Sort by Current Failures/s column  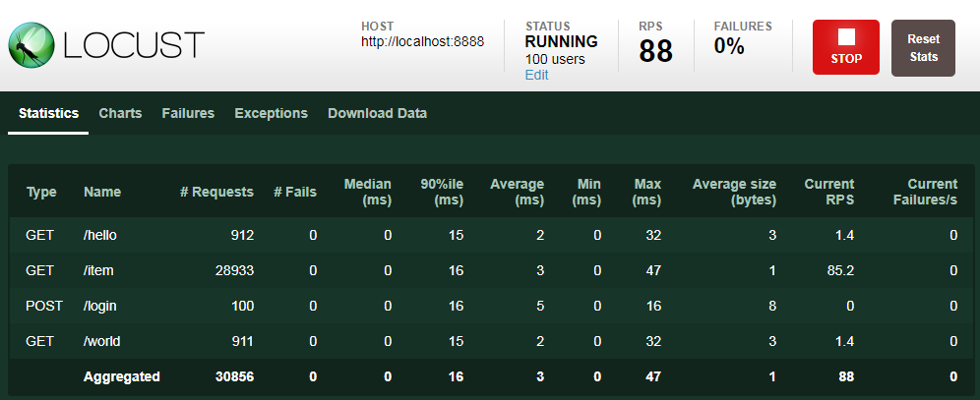(x=925, y=193)
